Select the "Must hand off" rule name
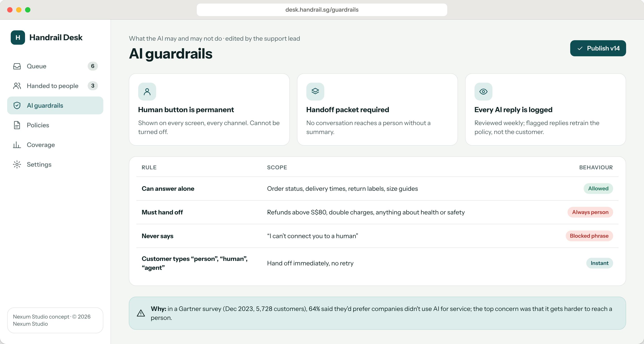This screenshot has height=344, width=644. click(x=162, y=212)
